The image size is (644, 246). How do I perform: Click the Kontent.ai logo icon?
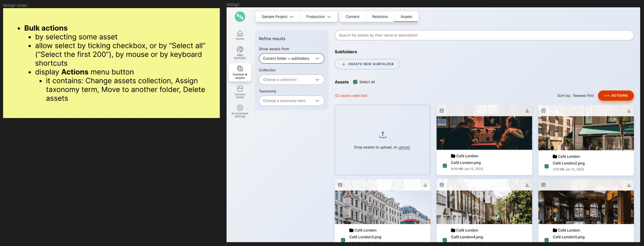tap(239, 17)
